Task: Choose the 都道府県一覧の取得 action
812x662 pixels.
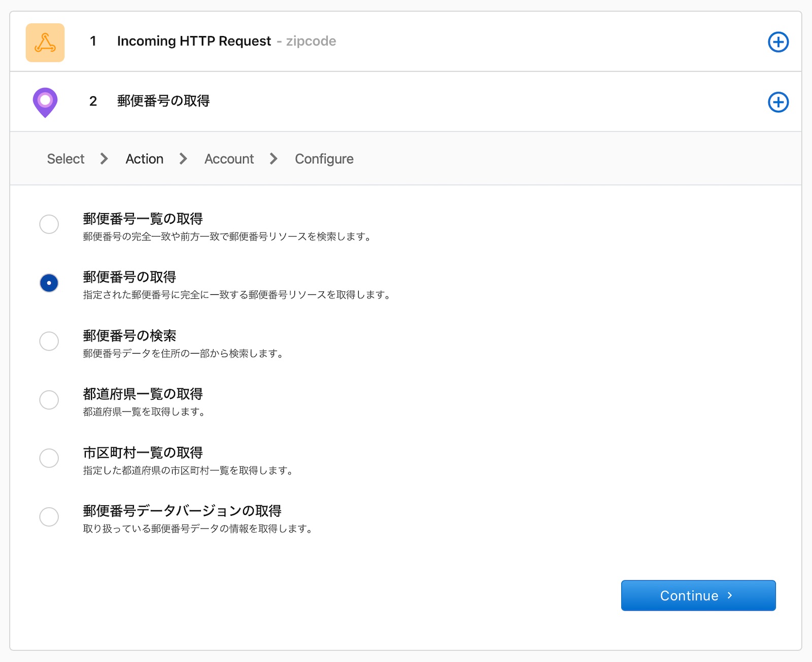Action: (x=49, y=400)
